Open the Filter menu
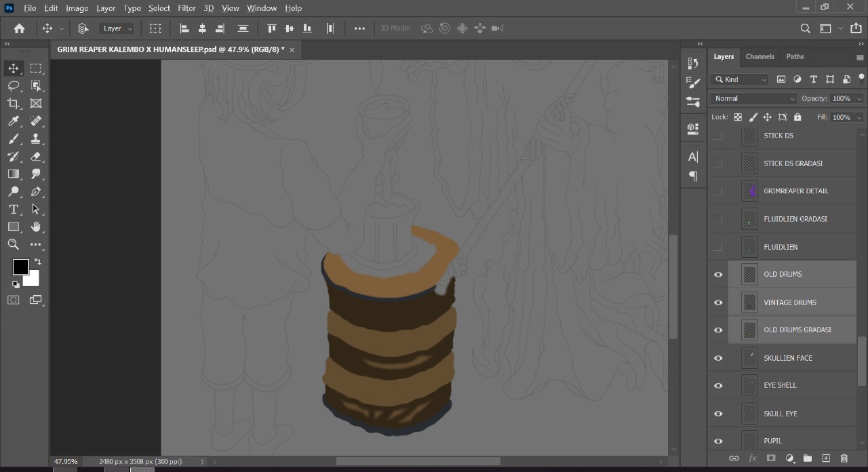The width and height of the screenshot is (868, 472). point(186,8)
